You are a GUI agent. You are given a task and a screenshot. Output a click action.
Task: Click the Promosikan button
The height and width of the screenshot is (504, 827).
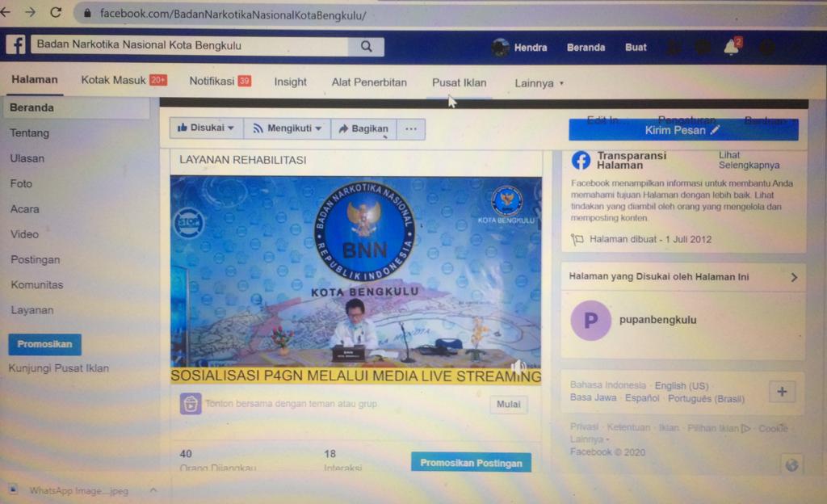45,344
